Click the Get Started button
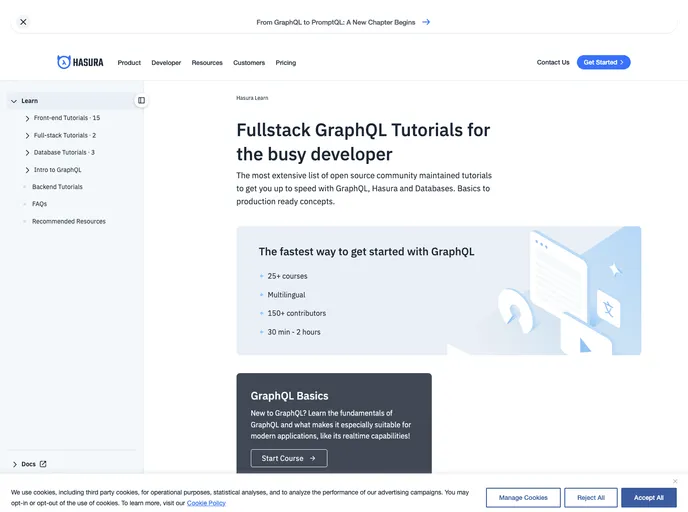Screen dimensions: 688x512 pos(603,62)
